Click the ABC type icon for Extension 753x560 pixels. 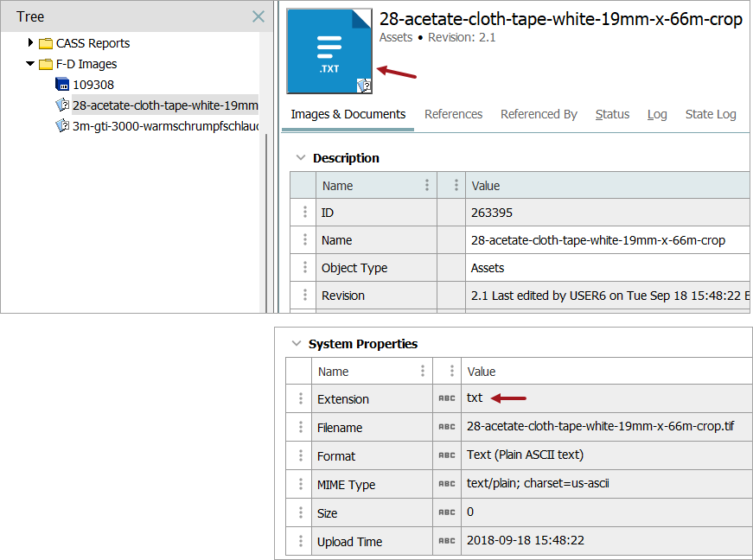point(446,398)
